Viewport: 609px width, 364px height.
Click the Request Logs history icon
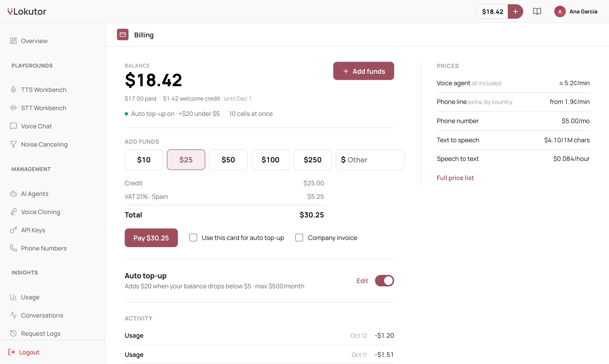tap(13, 333)
